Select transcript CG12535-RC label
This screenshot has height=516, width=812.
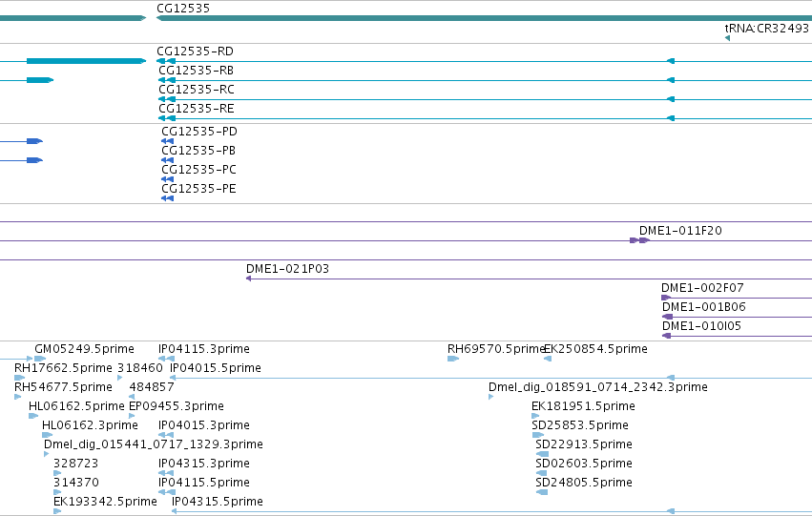pyautogui.click(x=197, y=90)
